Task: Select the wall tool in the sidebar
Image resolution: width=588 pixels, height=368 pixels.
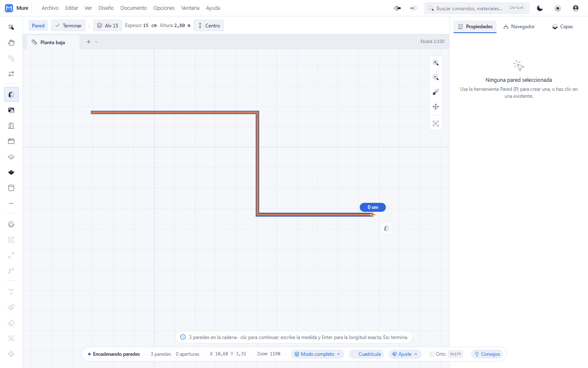Action: coord(11,94)
